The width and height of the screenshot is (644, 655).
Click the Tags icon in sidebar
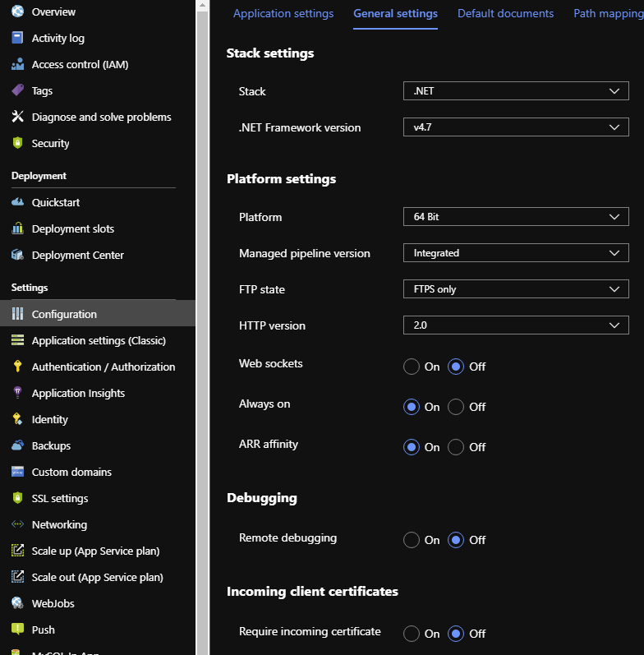pos(17,90)
